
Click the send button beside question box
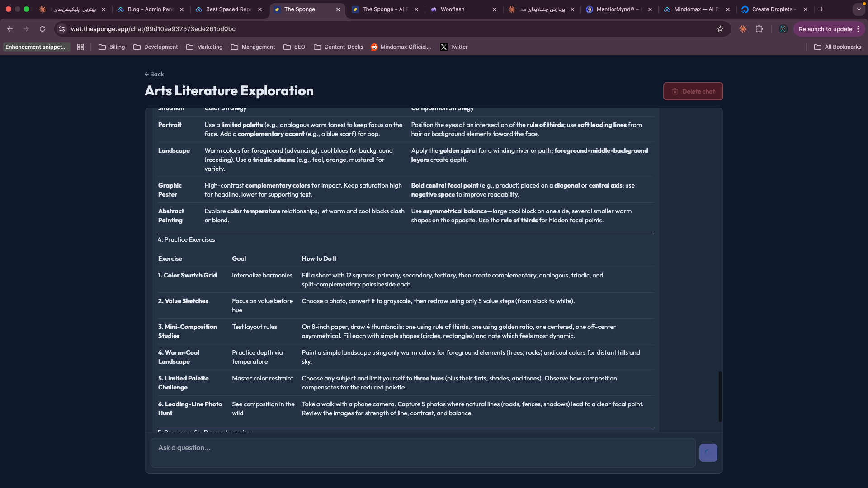click(708, 452)
